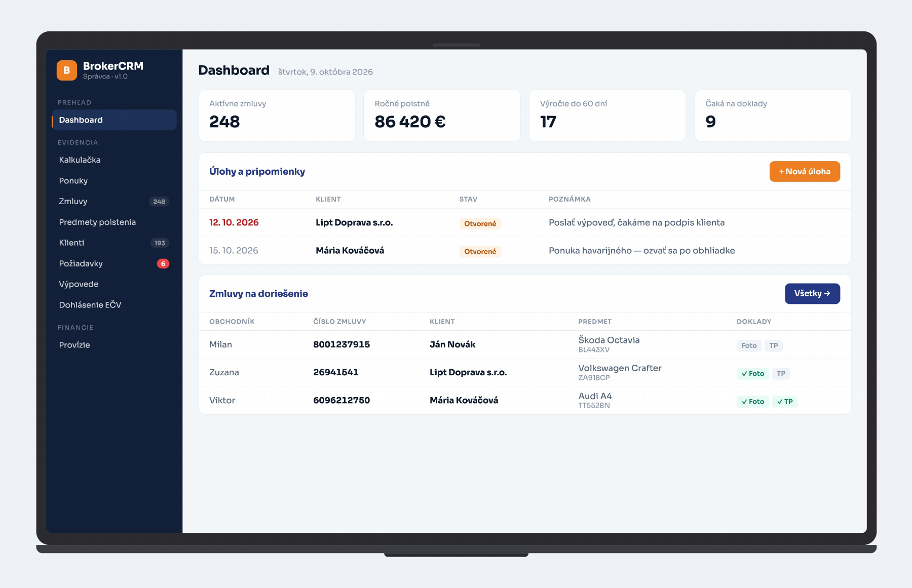
Task: Click agent Milan in contracts table
Action: [x=221, y=345]
